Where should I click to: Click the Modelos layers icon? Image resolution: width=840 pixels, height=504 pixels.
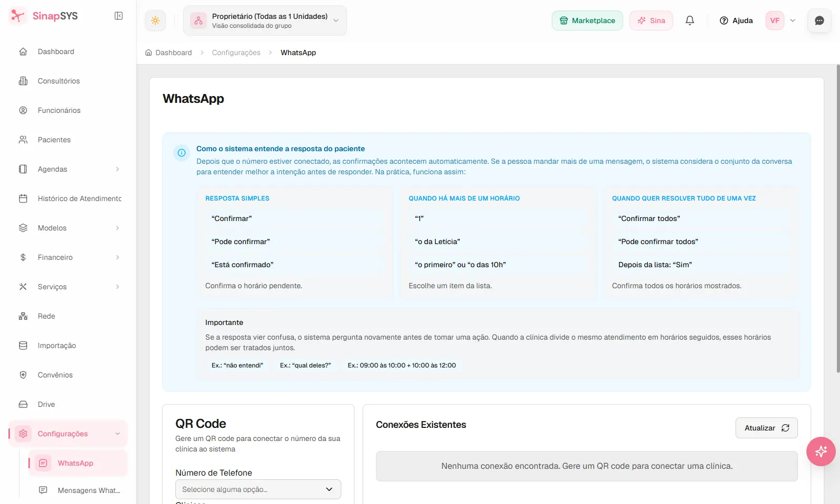click(23, 228)
